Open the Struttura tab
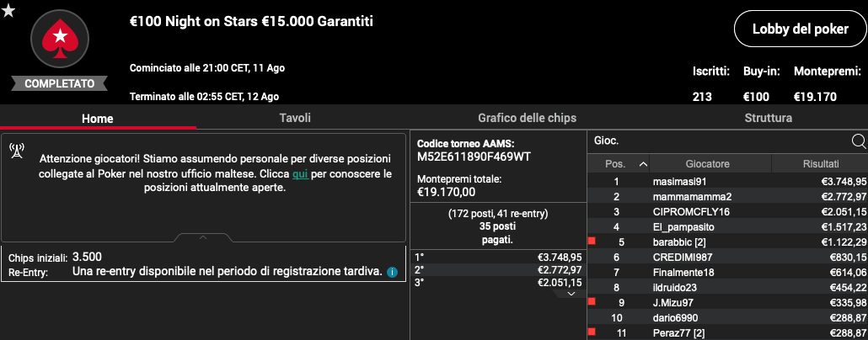 pyautogui.click(x=768, y=119)
